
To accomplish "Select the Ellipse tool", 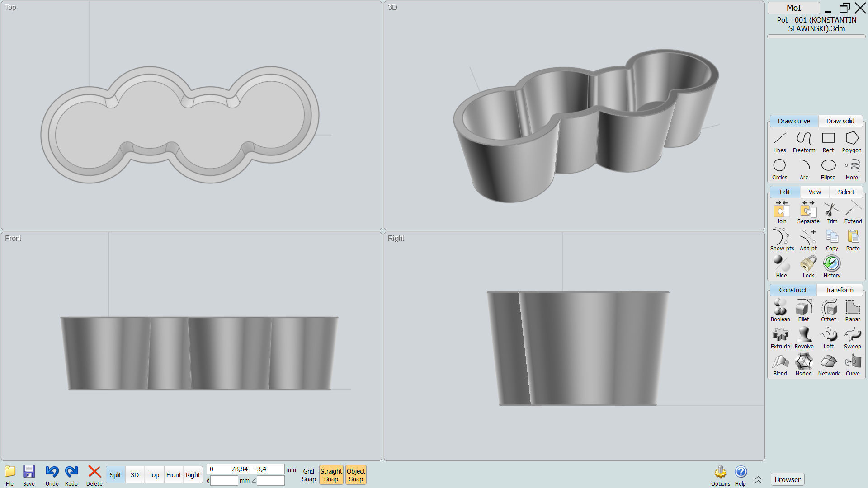I will click(828, 169).
